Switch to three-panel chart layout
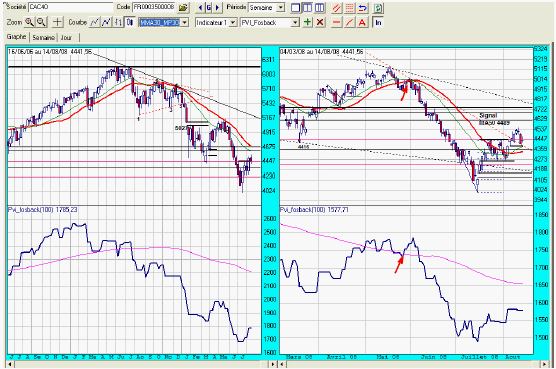This screenshot has width=556, height=369. (319, 7)
